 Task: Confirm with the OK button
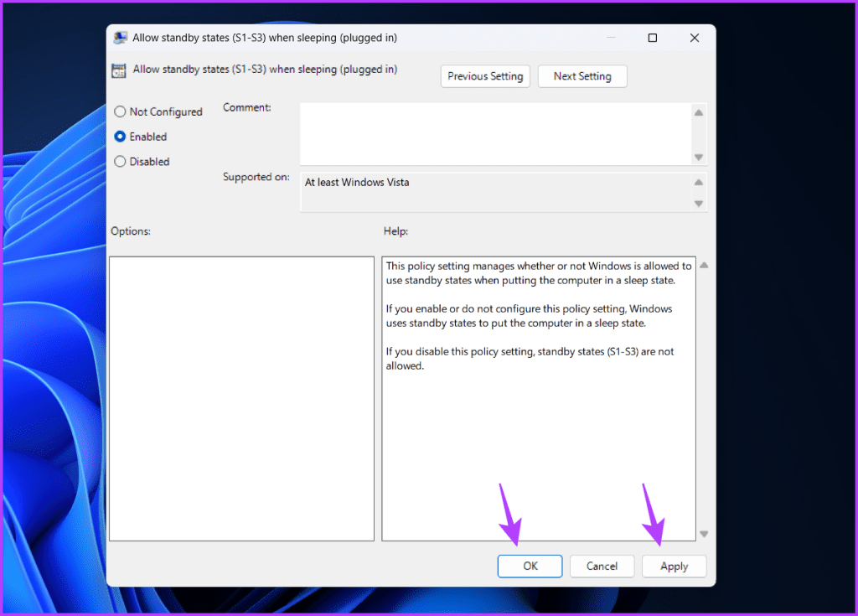(x=530, y=567)
